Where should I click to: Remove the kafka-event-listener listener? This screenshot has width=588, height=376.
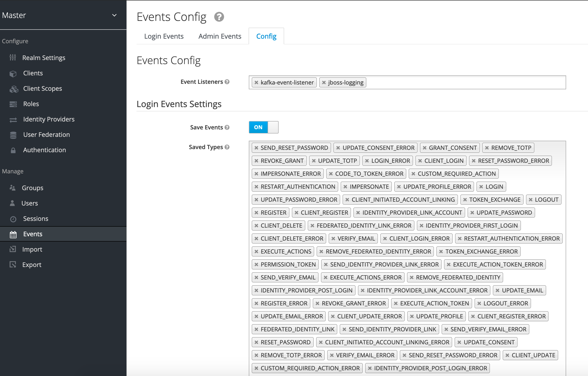point(256,82)
